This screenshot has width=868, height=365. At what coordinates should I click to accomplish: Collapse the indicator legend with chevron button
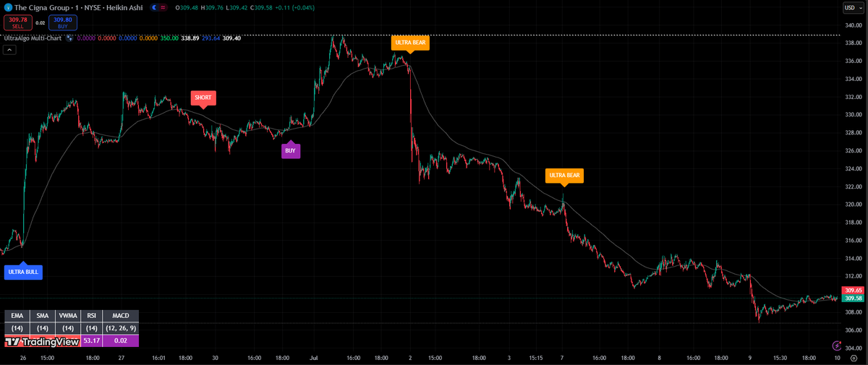point(10,50)
